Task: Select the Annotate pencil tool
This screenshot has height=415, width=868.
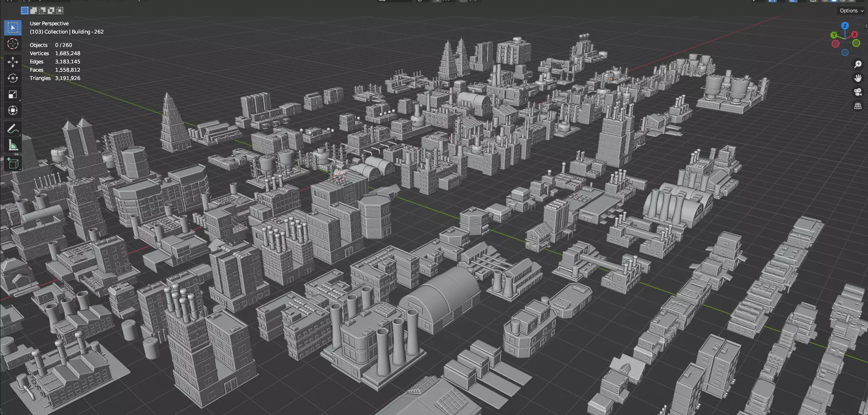Action: [x=13, y=129]
